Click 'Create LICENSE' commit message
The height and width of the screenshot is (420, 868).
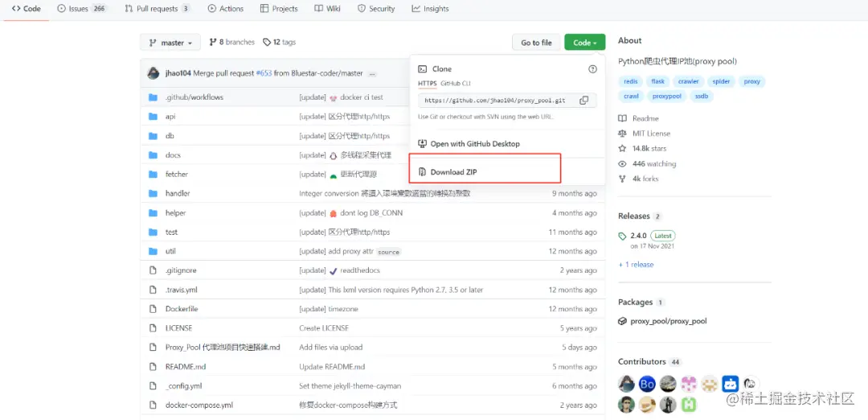point(324,328)
